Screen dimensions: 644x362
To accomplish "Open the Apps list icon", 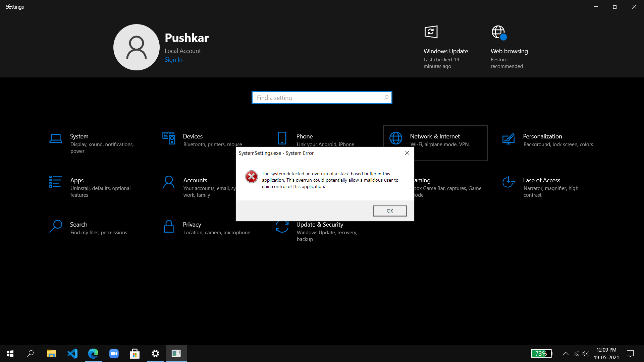I will 55,182.
